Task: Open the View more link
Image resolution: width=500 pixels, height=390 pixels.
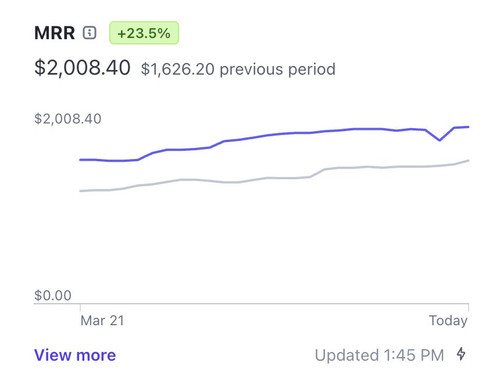Action: click(x=75, y=355)
